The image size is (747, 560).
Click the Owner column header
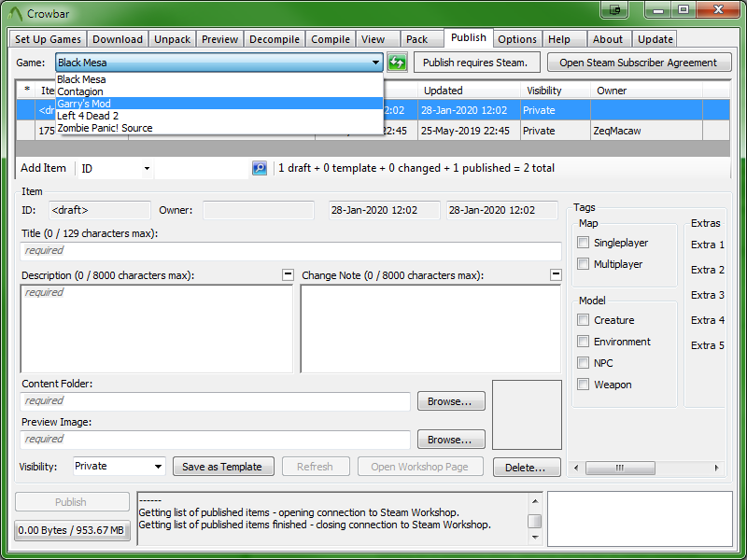646,91
